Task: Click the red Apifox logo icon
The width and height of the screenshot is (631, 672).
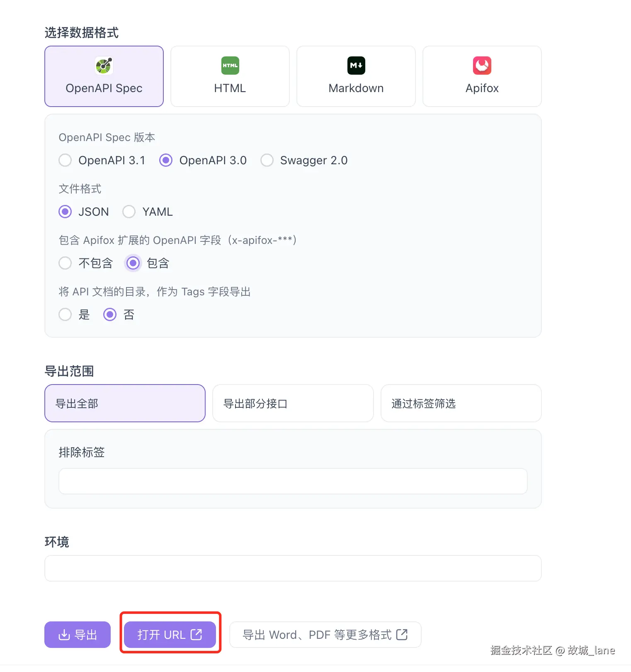Action: tap(482, 66)
